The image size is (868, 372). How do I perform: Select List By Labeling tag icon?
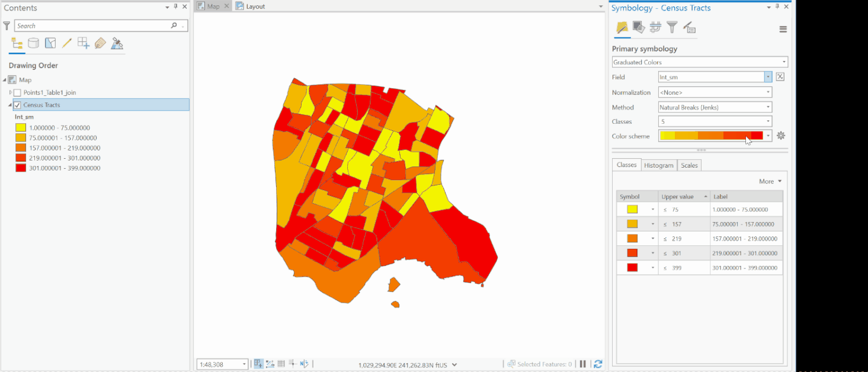[x=100, y=43]
